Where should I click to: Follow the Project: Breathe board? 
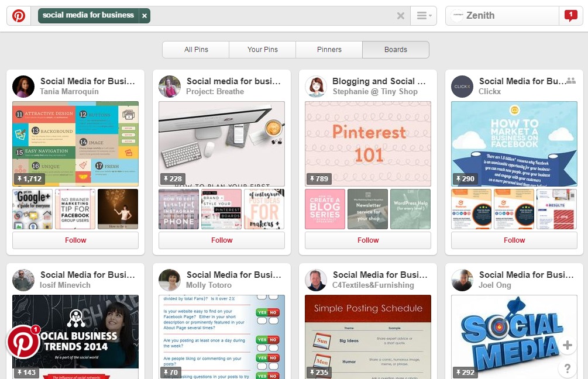pos(222,240)
